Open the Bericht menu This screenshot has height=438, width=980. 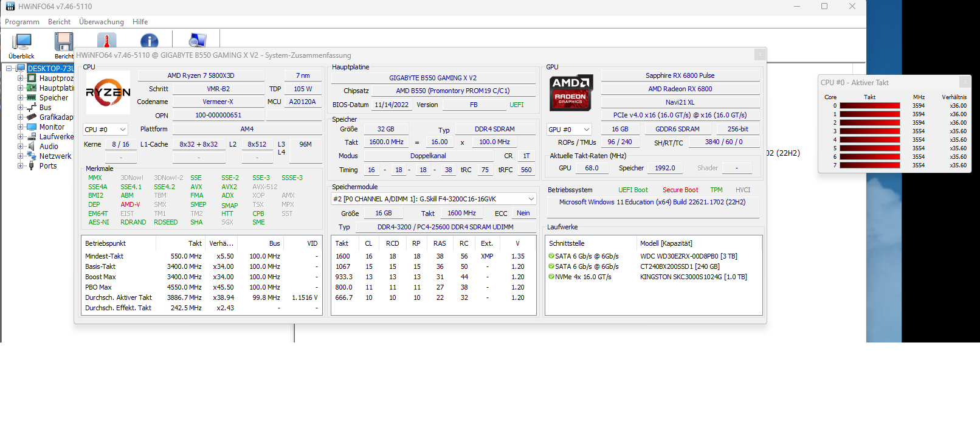tap(59, 22)
